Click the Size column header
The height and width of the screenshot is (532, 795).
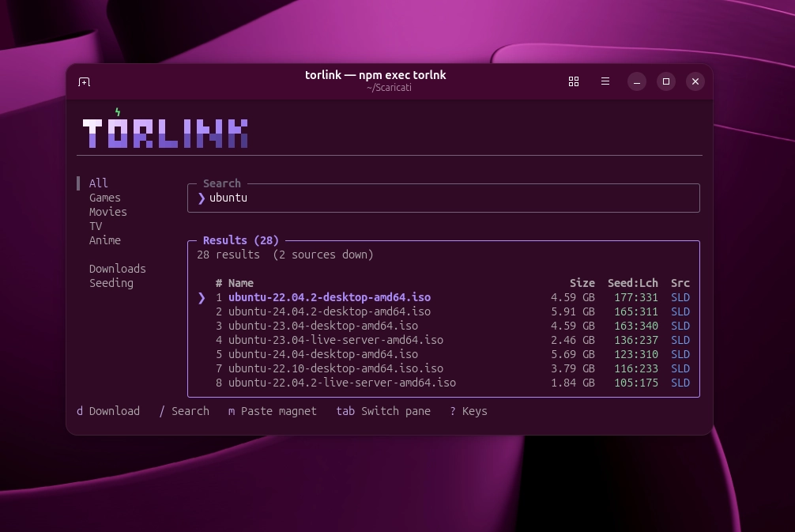tap(582, 283)
